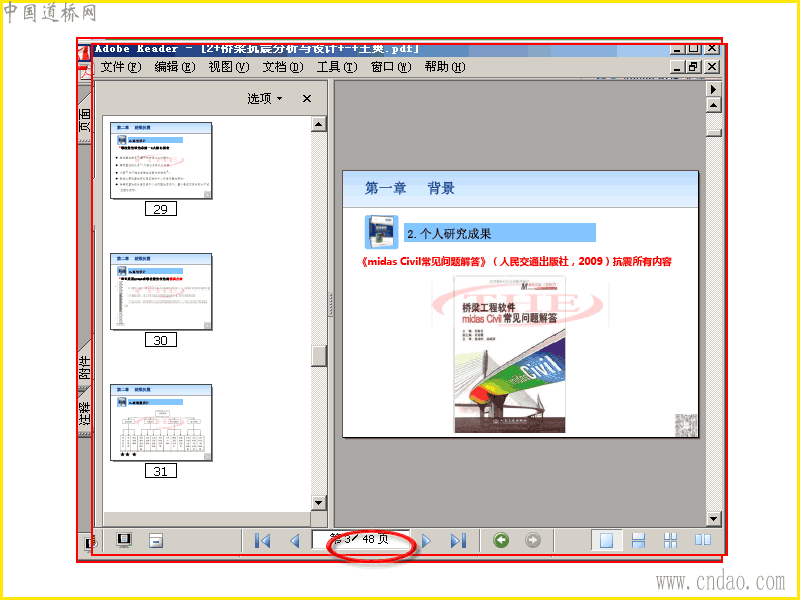Select continuous page layout view
The height and width of the screenshot is (600, 800).
click(x=639, y=540)
